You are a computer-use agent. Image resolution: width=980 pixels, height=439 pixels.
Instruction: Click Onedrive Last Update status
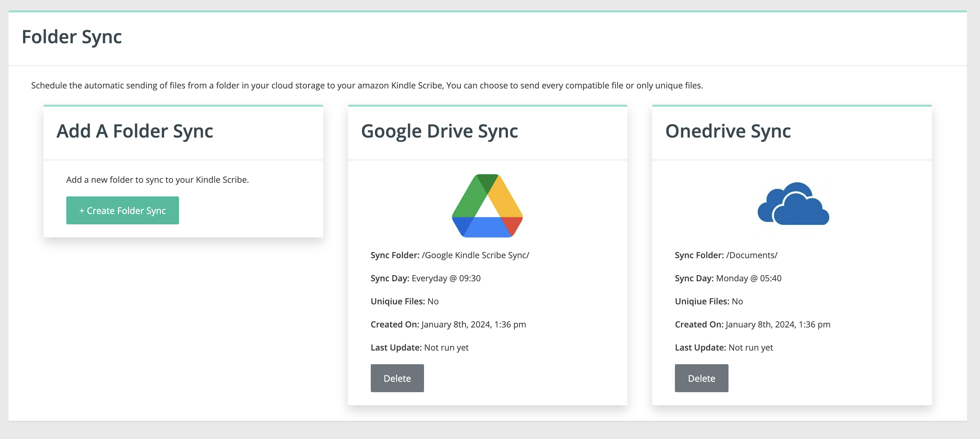pos(750,348)
